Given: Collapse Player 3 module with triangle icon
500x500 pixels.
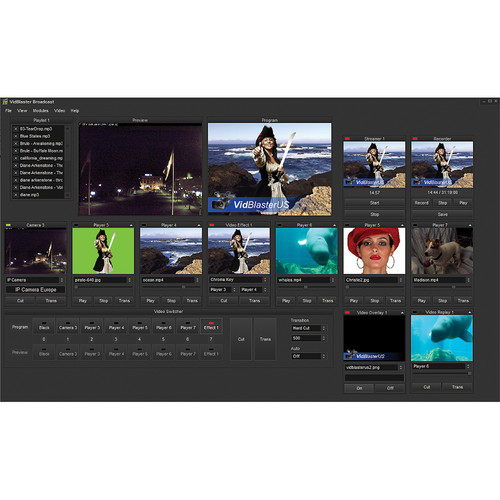Looking at the screenshot, I should click(x=131, y=225).
